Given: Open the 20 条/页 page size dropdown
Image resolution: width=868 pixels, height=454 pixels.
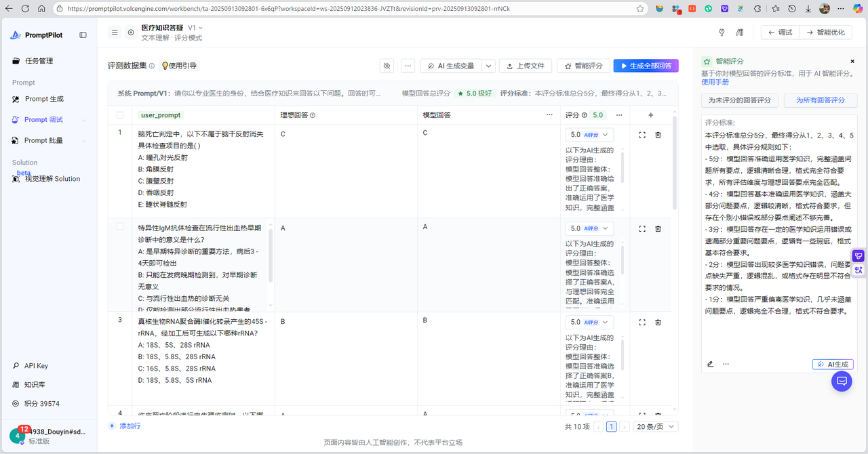Looking at the screenshot, I should (x=656, y=427).
